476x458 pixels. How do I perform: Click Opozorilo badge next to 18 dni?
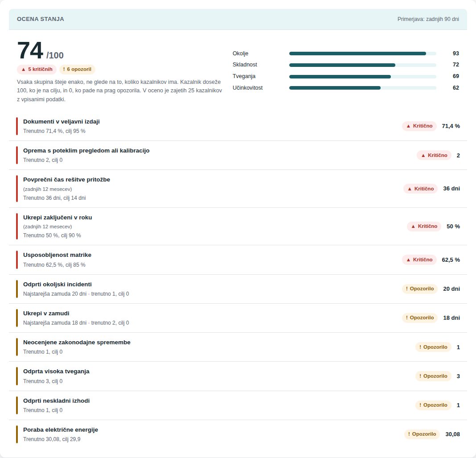(x=419, y=318)
